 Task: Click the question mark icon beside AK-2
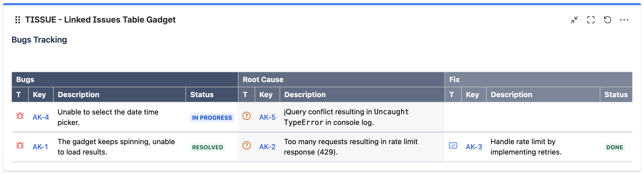click(247, 145)
